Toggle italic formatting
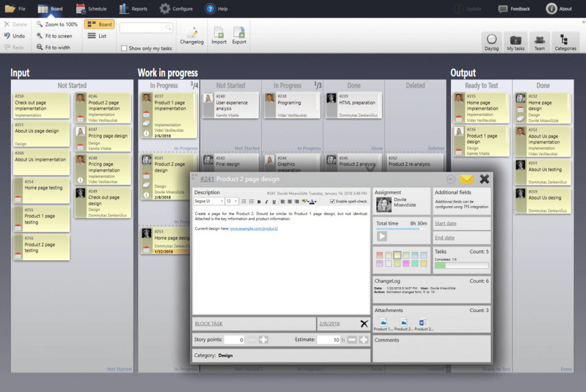 tap(267, 201)
